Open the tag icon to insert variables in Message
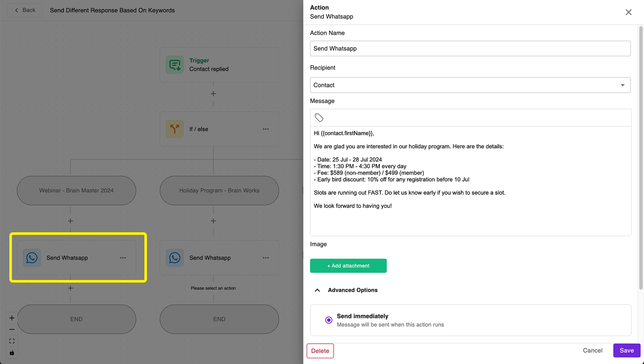 tap(319, 117)
